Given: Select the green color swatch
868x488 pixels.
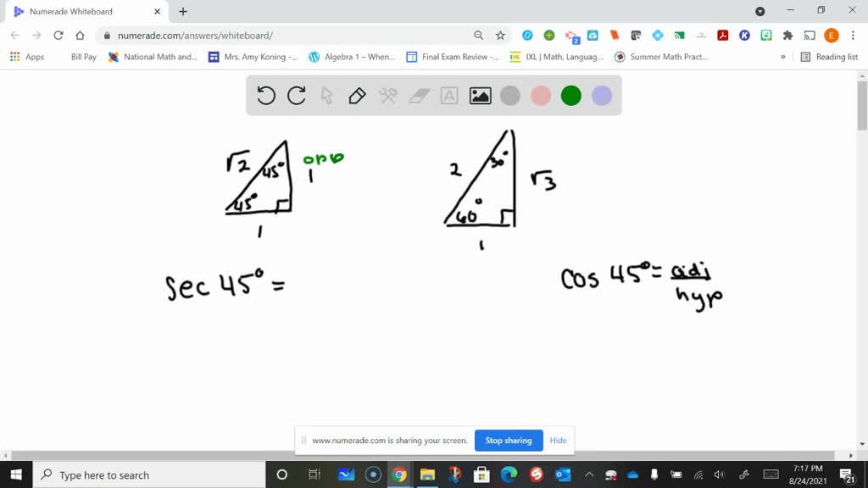Looking at the screenshot, I should 570,96.
